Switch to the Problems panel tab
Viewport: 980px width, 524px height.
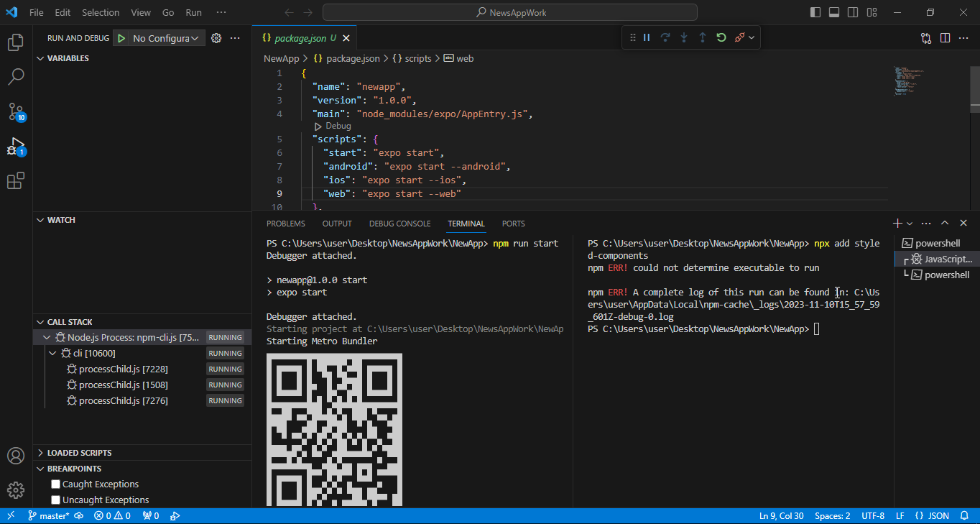pos(286,224)
